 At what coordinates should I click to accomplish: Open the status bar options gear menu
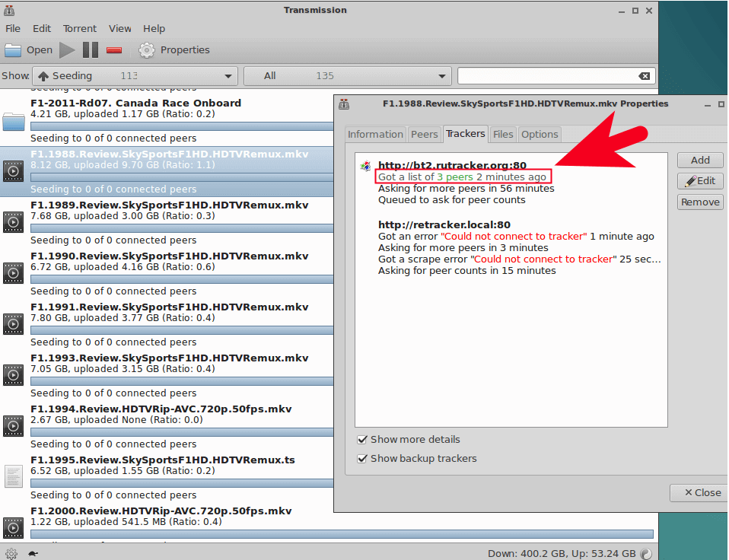point(11,553)
